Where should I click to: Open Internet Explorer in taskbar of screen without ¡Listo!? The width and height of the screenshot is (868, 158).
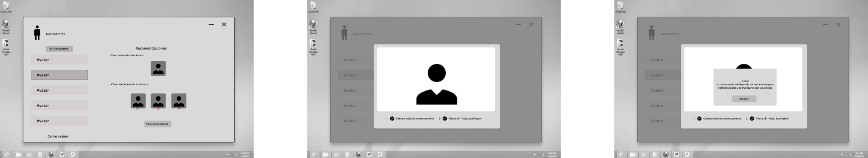(314, 155)
